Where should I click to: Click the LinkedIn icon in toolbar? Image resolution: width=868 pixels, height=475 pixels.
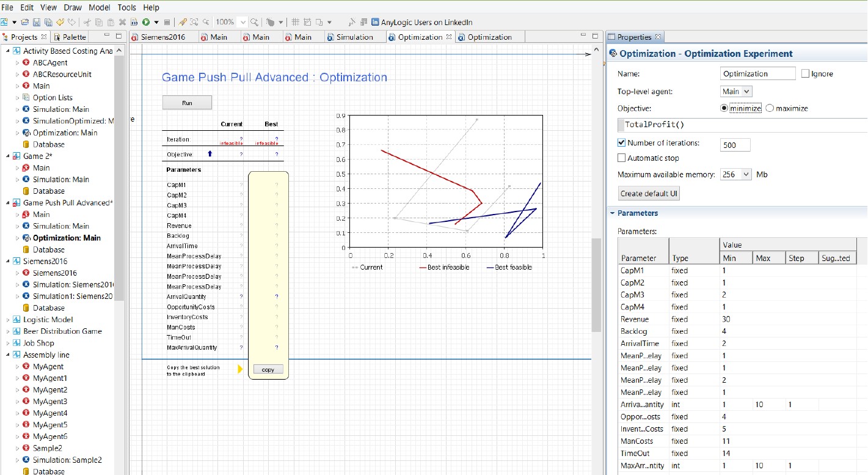[x=374, y=22]
